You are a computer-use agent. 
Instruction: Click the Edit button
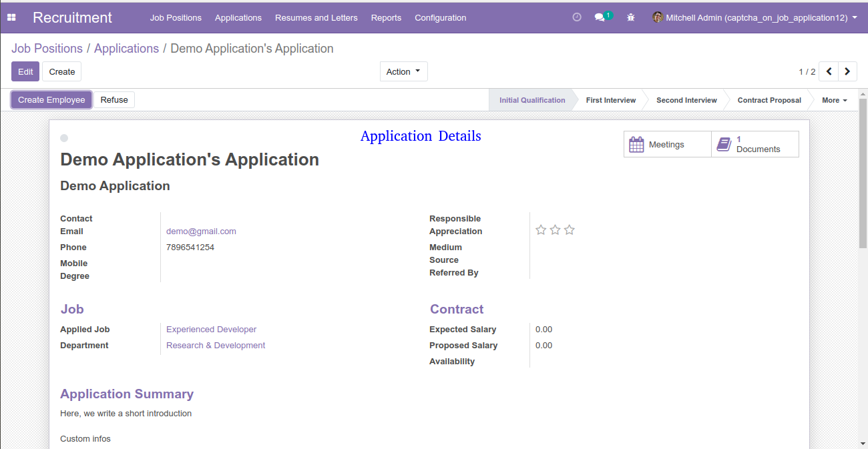pos(25,71)
